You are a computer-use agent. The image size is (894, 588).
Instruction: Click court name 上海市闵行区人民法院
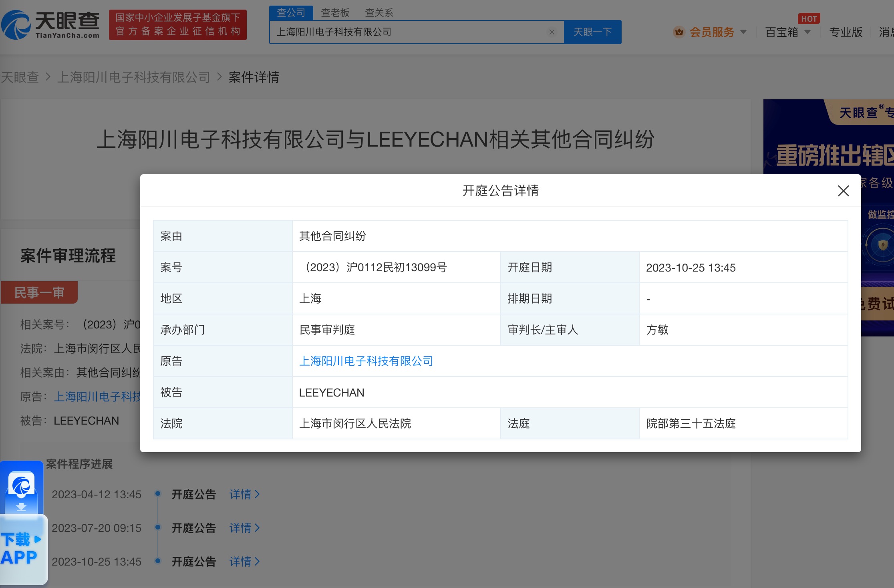[355, 424]
